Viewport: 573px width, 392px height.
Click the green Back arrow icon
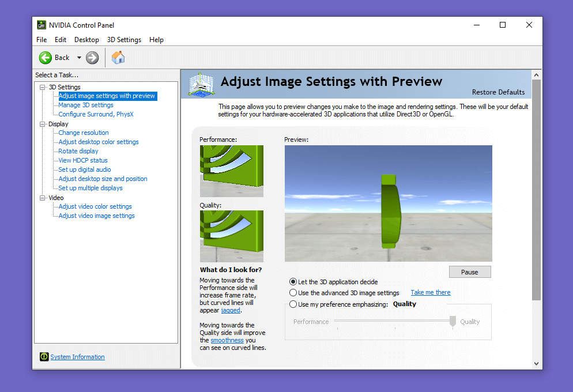[x=46, y=58]
